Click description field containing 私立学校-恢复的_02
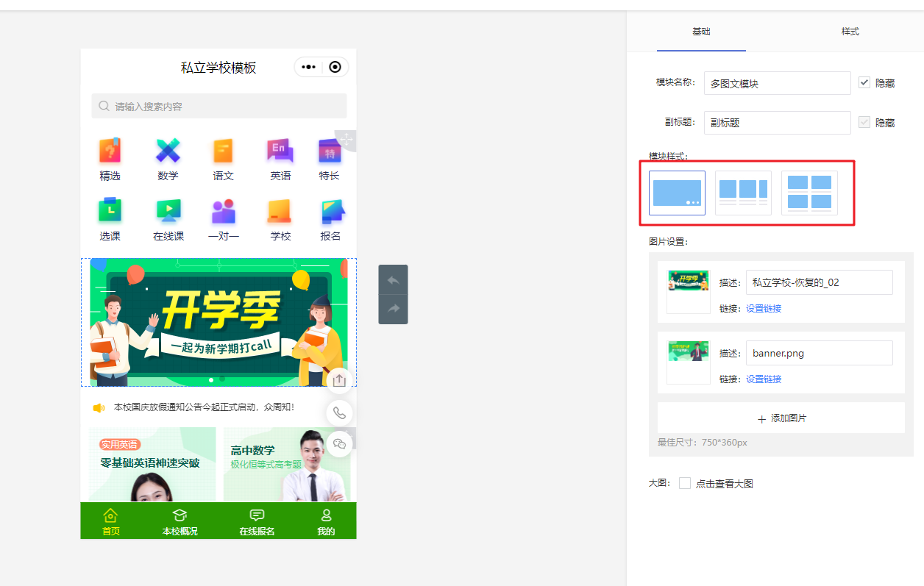Image resolution: width=924 pixels, height=586 pixels. pyautogui.click(x=819, y=282)
